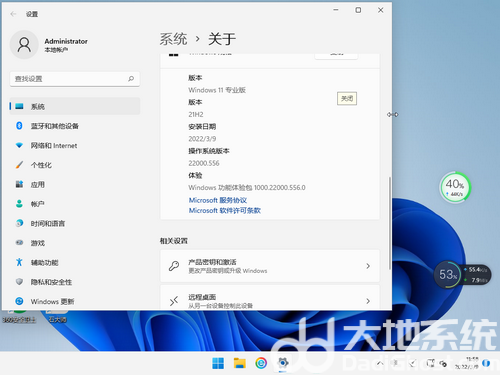Open 蓝牙和其他设备 via its Bluetooth icon
The width and height of the screenshot is (500, 375).
point(19,126)
